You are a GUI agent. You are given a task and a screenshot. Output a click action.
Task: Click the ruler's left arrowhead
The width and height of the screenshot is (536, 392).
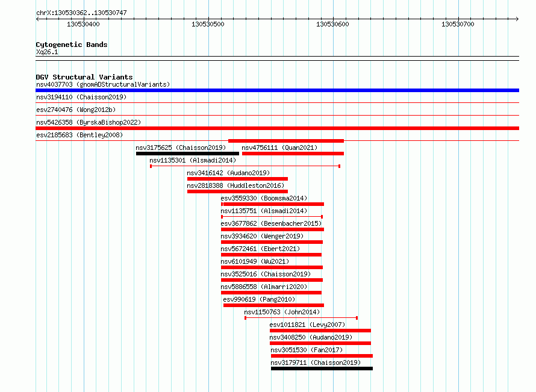[37, 19]
